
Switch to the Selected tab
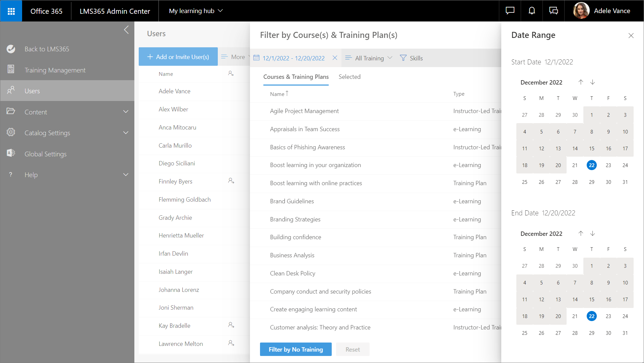(x=349, y=77)
